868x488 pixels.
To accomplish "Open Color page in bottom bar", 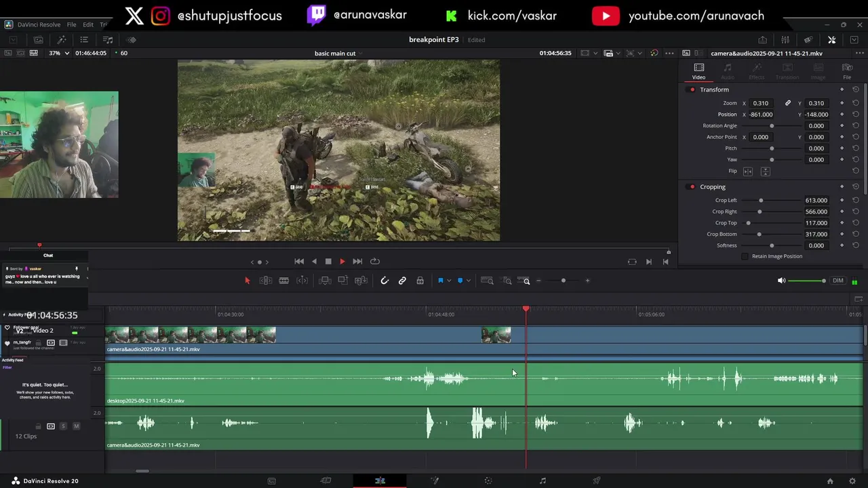I will click(x=488, y=481).
